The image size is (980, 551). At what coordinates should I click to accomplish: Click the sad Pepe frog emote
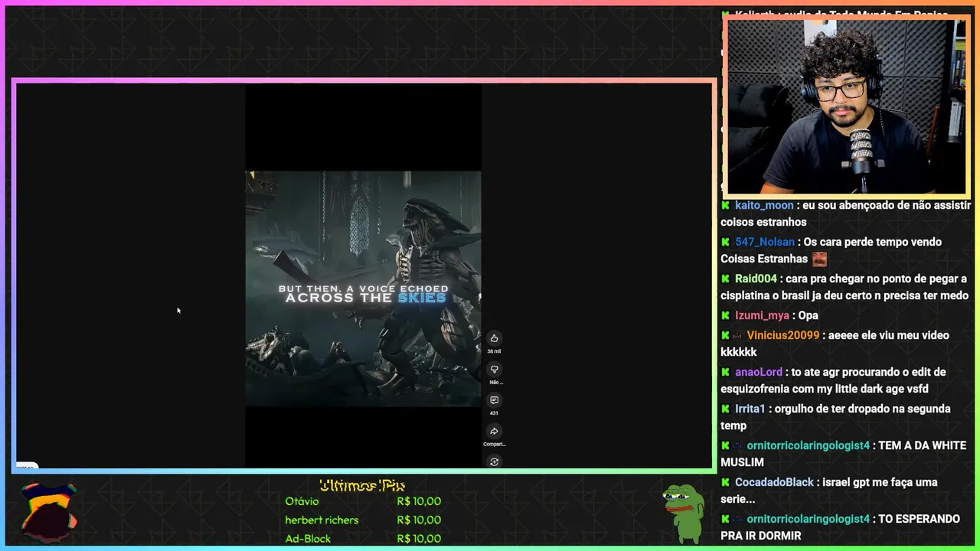tap(683, 513)
